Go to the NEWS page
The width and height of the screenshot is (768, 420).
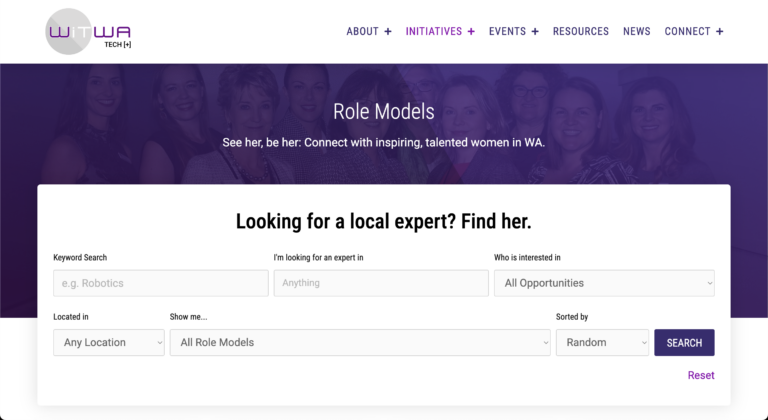click(x=637, y=31)
